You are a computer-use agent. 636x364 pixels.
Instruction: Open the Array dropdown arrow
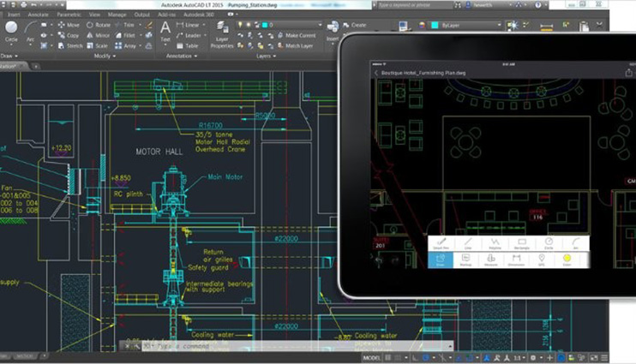click(141, 45)
